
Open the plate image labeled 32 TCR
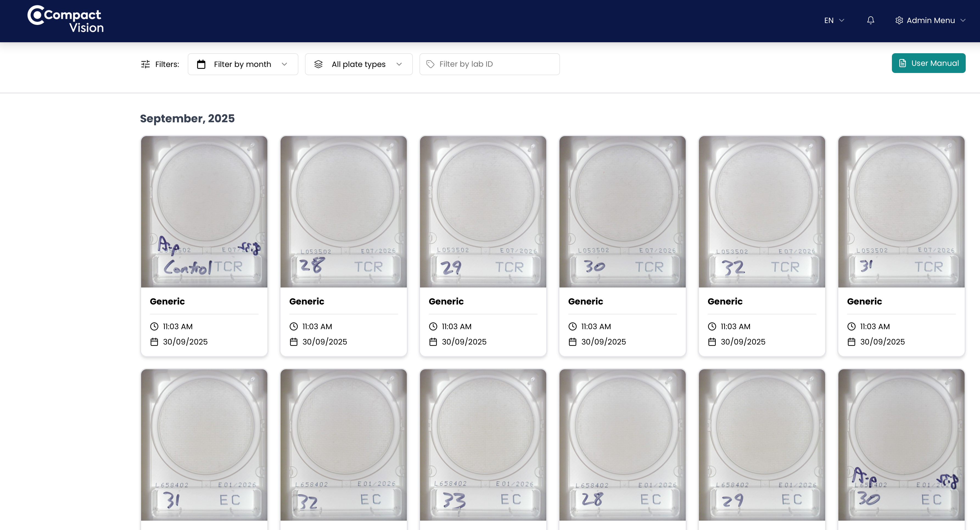762,212
